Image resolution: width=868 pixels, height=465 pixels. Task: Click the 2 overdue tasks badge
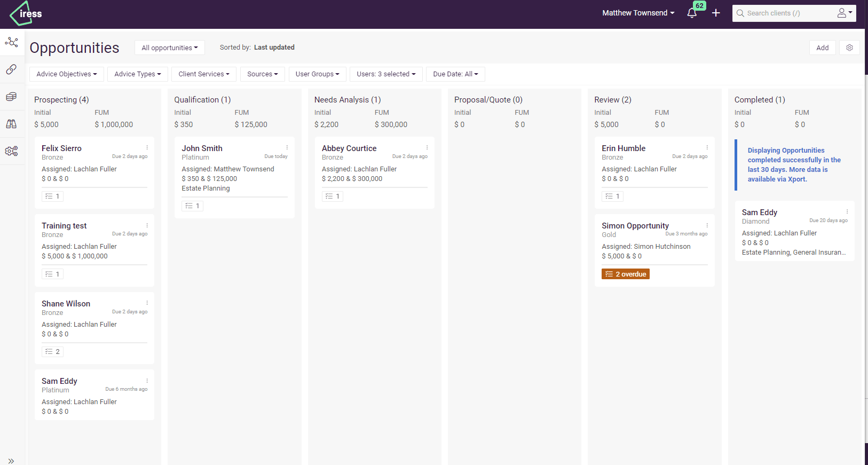(x=625, y=274)
